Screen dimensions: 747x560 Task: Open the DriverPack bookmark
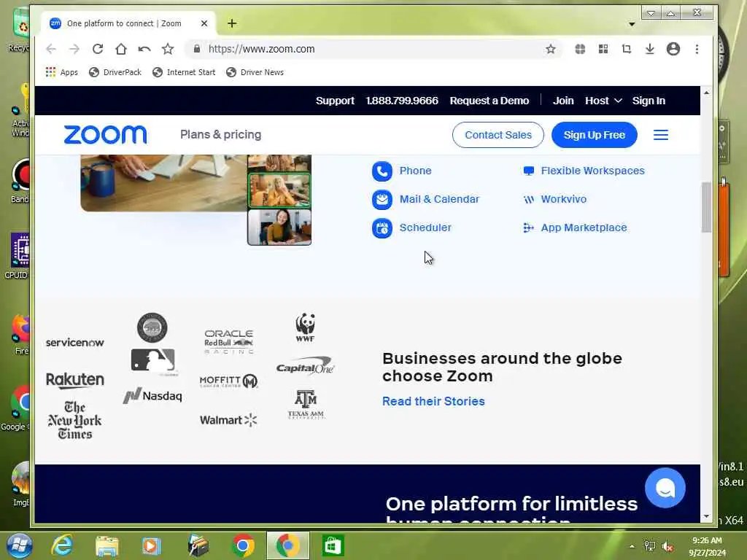(115, 72)
